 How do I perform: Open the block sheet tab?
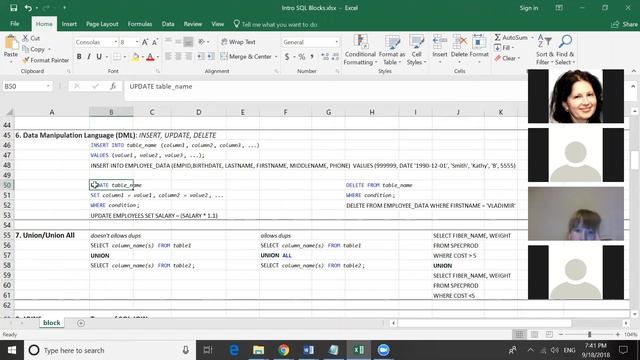pyautogui.click(x=51, y=323)
